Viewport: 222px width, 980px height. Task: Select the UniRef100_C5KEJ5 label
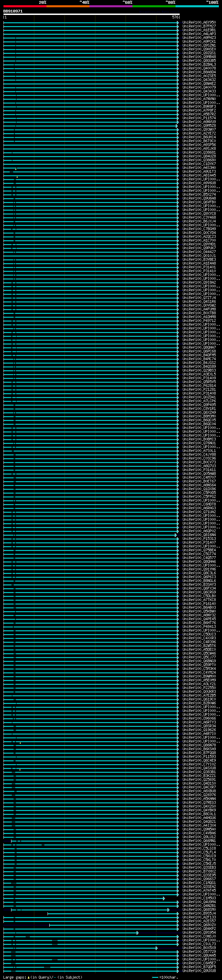[x=199, y=864]
